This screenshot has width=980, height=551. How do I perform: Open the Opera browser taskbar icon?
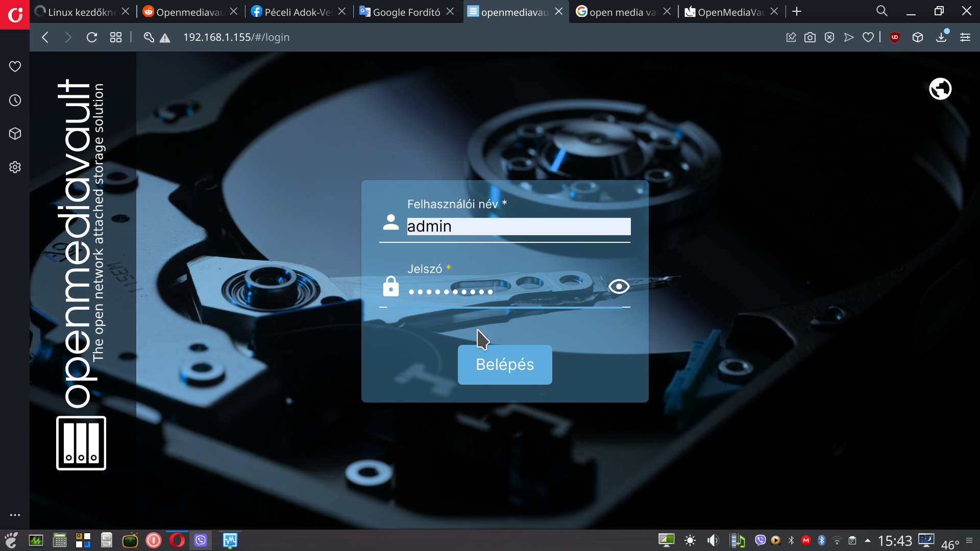pos(177,540)
